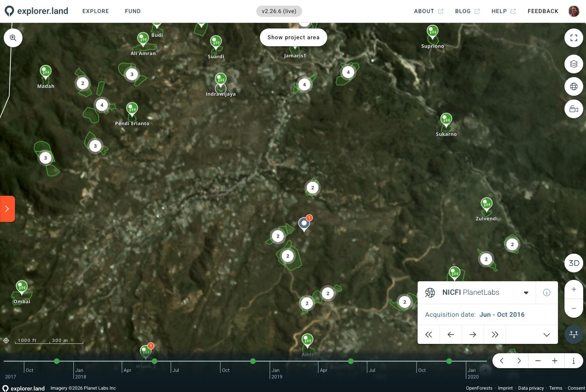The height and width of the screenshot is (392, 586).
Task: Open the OpenForests footer link
Action: 479,388
